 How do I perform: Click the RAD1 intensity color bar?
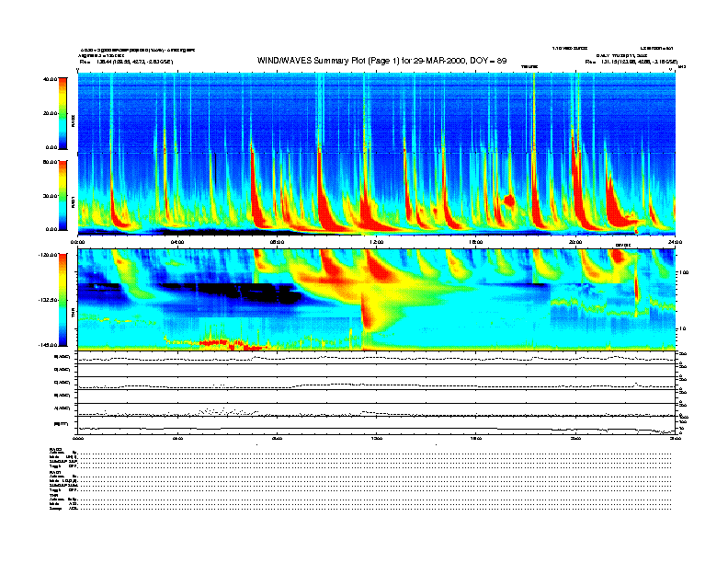63,195
